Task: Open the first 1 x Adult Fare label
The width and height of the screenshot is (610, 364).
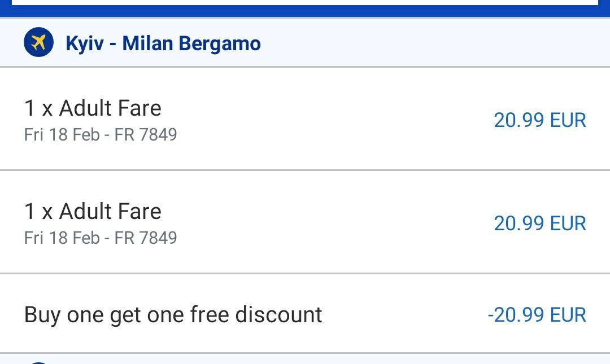Action: tap(93, 108)
